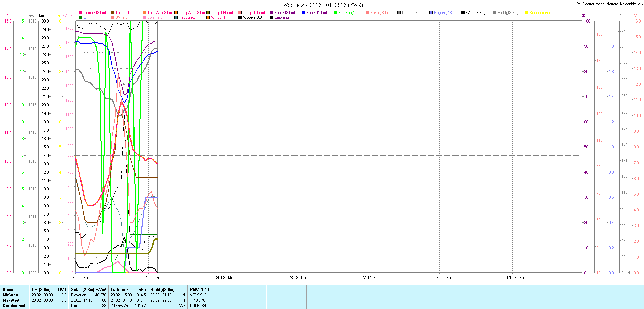Select the 25.02. Mi date marker
Viewport: 644px width, 309px height.
pyautogui.click(x=224, y=278)
